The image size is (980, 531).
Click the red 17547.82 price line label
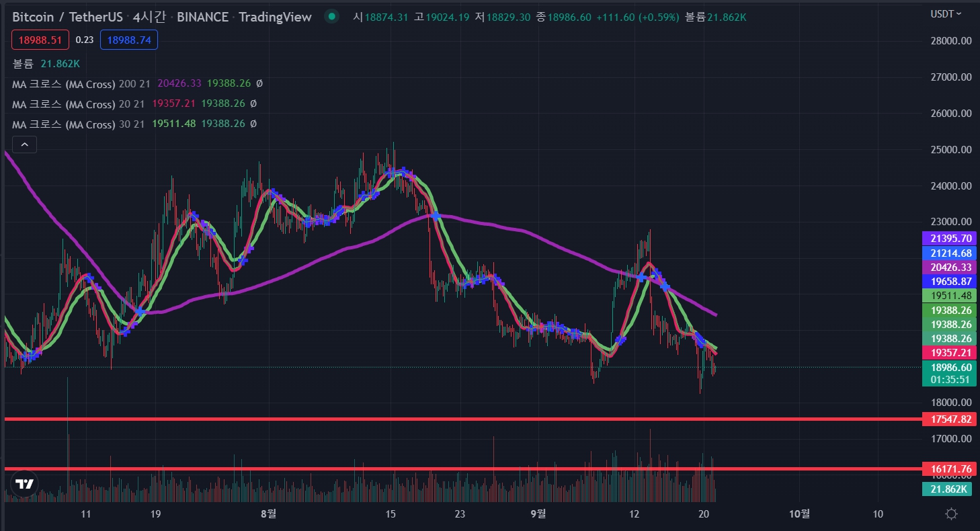point(949,419)
